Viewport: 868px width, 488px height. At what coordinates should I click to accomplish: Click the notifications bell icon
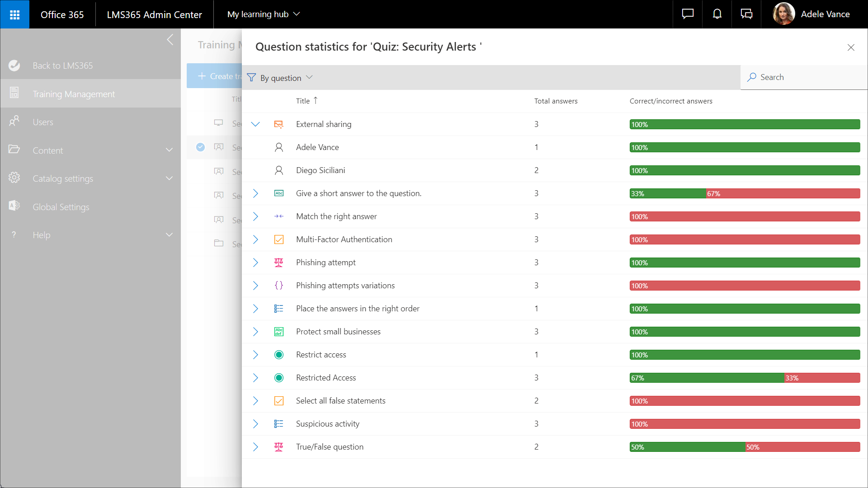717,14
